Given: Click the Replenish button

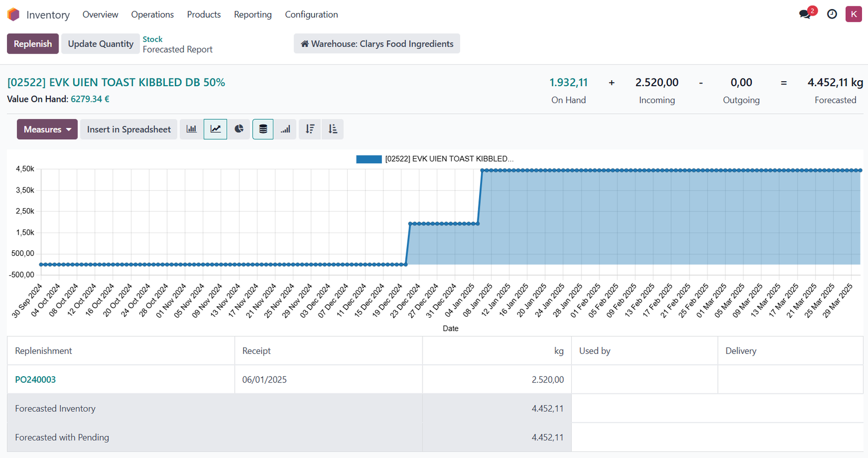Looking at the screenshot, I should [33, 44].
